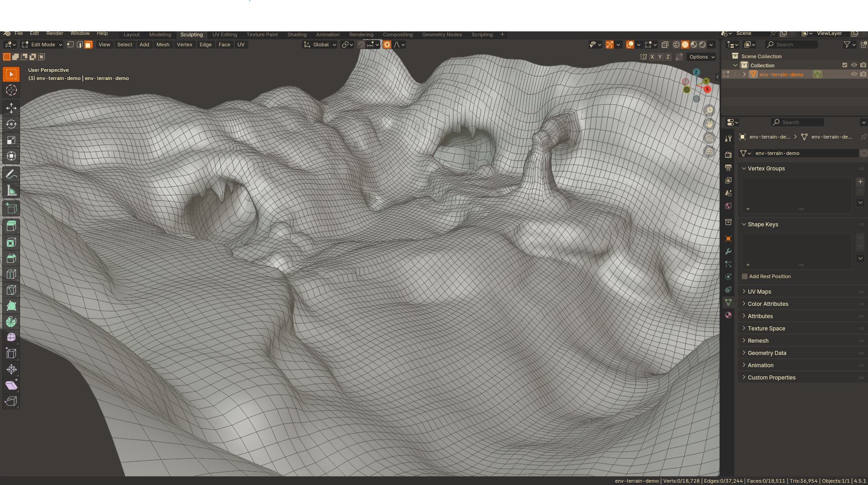The height and width of the screenshot is (485, 868).
Task: Open Object Data Properties green triangle tab
Action: 728,302
